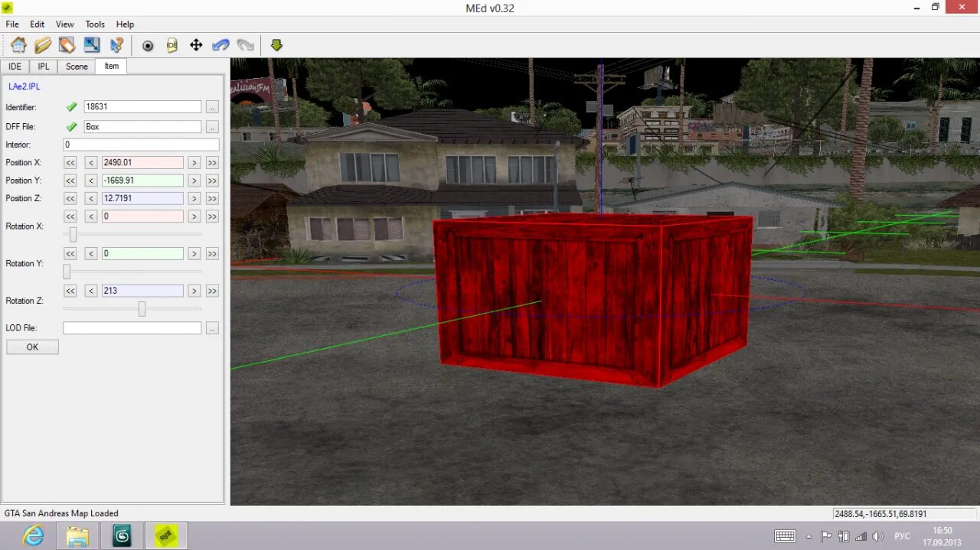Click the round target dot toolbar icon
The image size is (980, 550).
(148, 45)
